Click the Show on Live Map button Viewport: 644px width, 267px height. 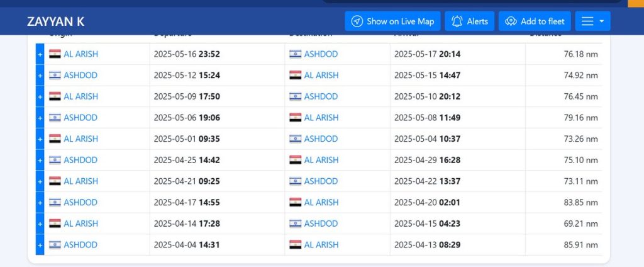[x=392, y=21]
